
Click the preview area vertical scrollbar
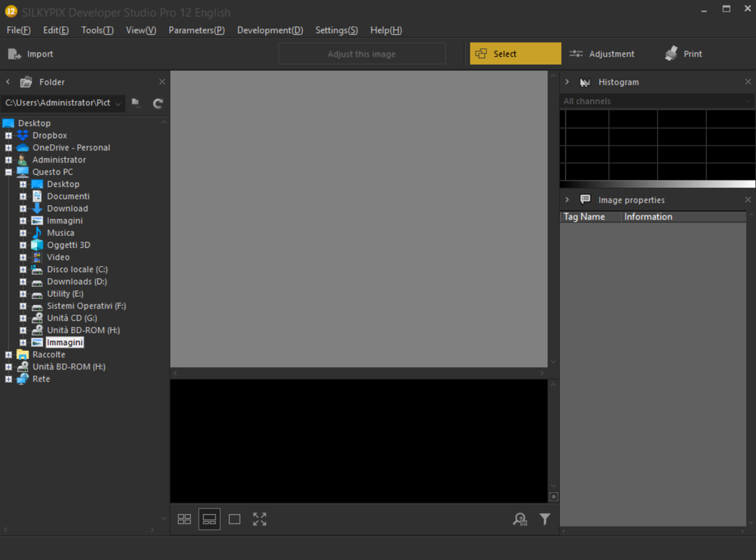[553, 219]
